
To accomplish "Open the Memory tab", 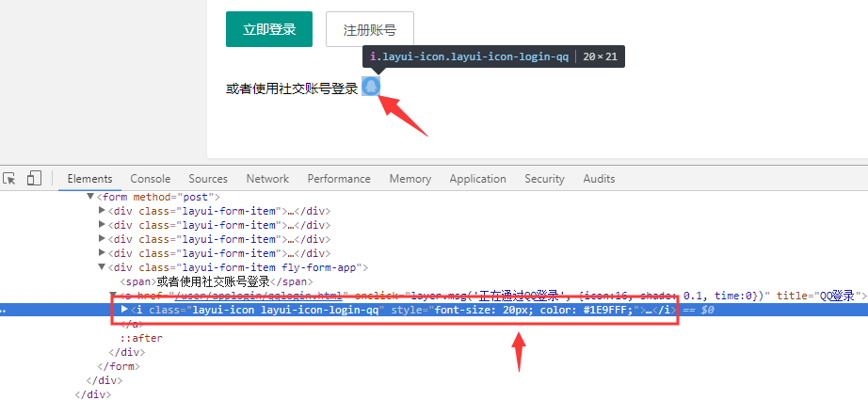I will point(410,179).
